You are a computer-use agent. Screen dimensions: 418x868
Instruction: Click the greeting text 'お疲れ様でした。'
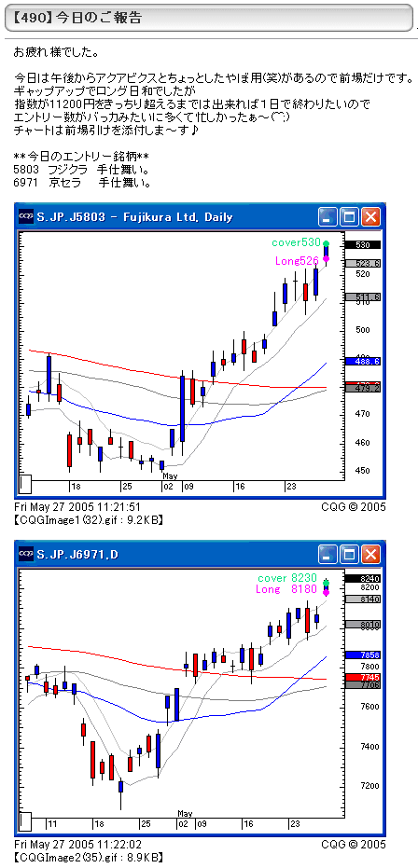[x=56, y=54]
